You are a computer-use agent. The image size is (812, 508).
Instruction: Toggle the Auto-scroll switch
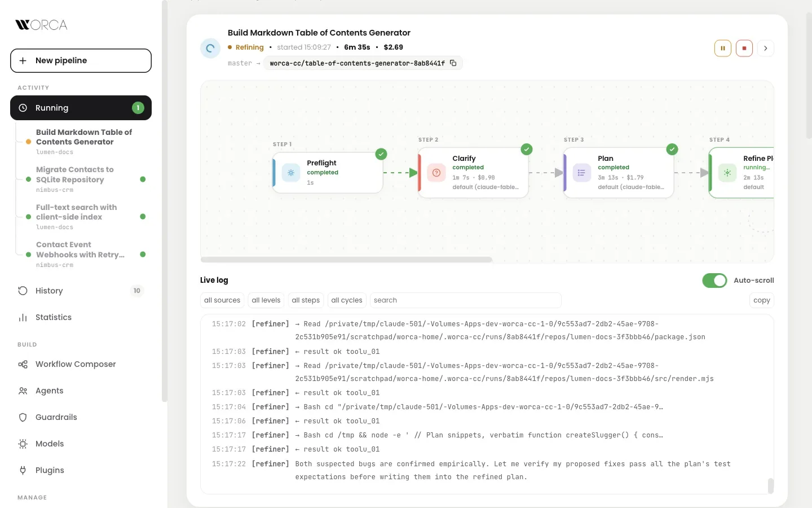[x=714, y=281]
